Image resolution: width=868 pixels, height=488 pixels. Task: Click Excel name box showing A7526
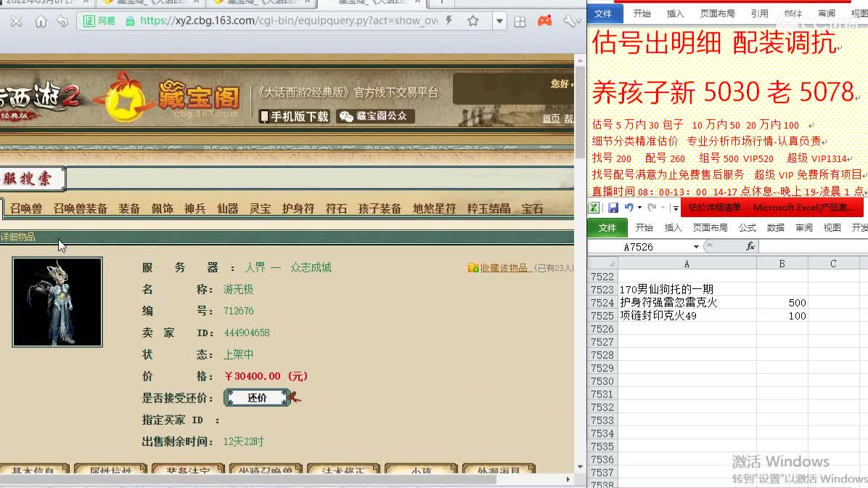coord(639,247)
